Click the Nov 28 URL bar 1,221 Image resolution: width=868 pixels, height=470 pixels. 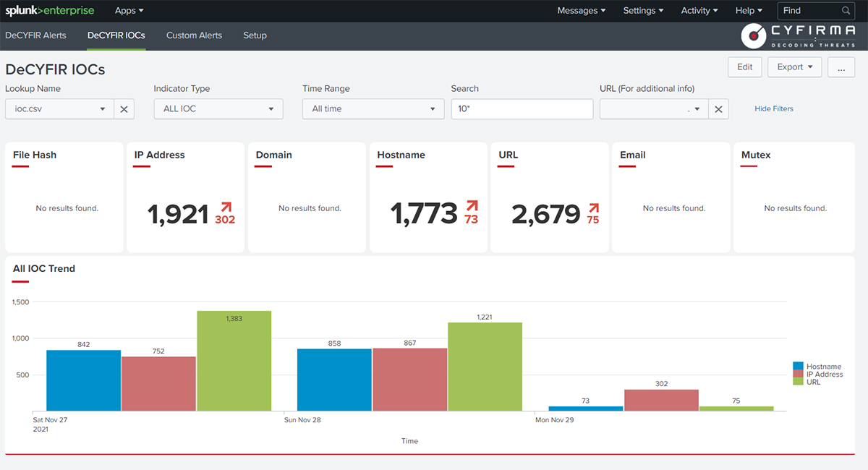[x=485, y=367]
